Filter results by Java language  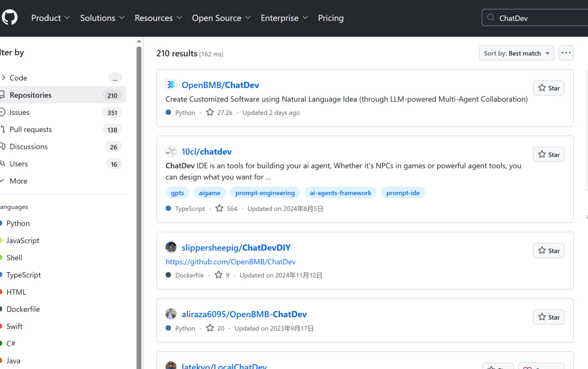[x=13, y=361]
